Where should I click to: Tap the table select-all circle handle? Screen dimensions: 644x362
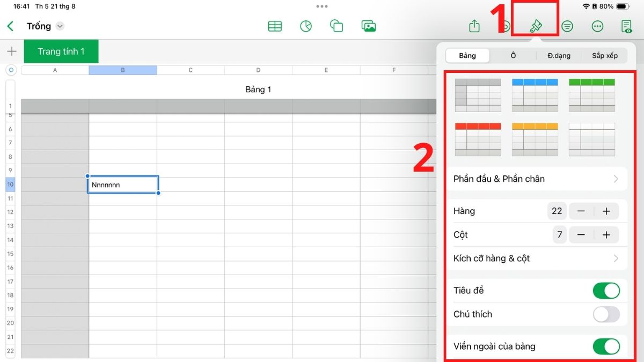(x=11, y=70)
